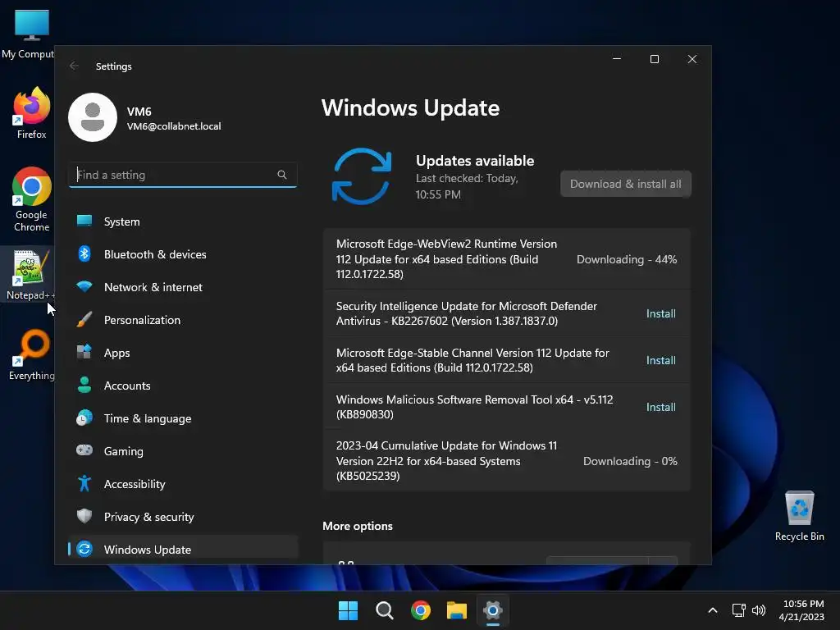Click VM6@collabnet.local account email
Screen dimensions: 840x630
(174, 126)
